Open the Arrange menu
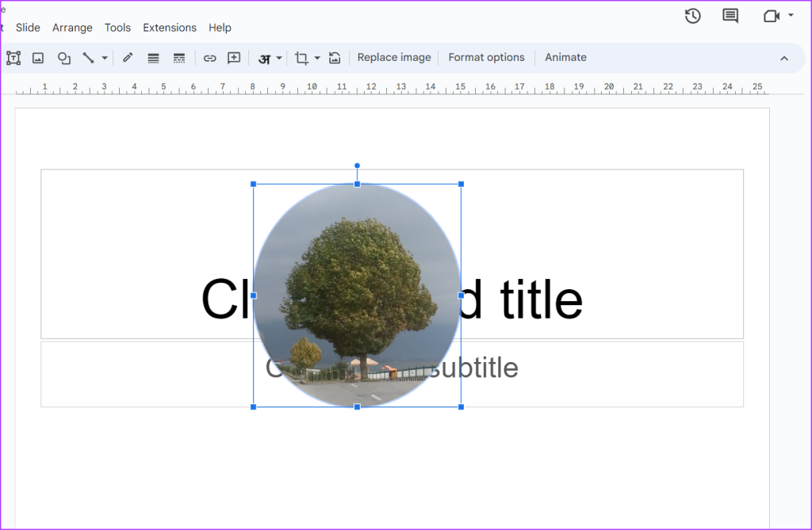This screenshot has height=530, width=812. coord(72,28)
